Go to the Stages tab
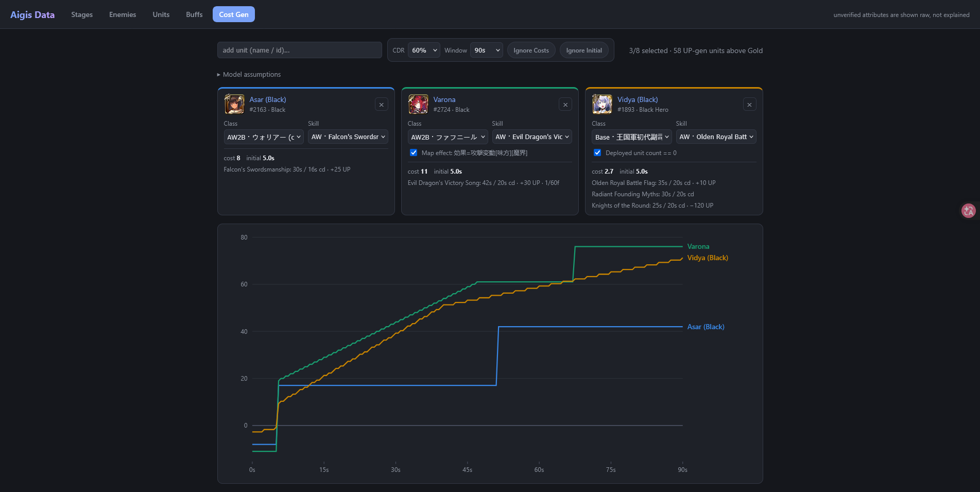Image resolution: width=980 pixels, height=492 pixels. click(x=82, y=14)
